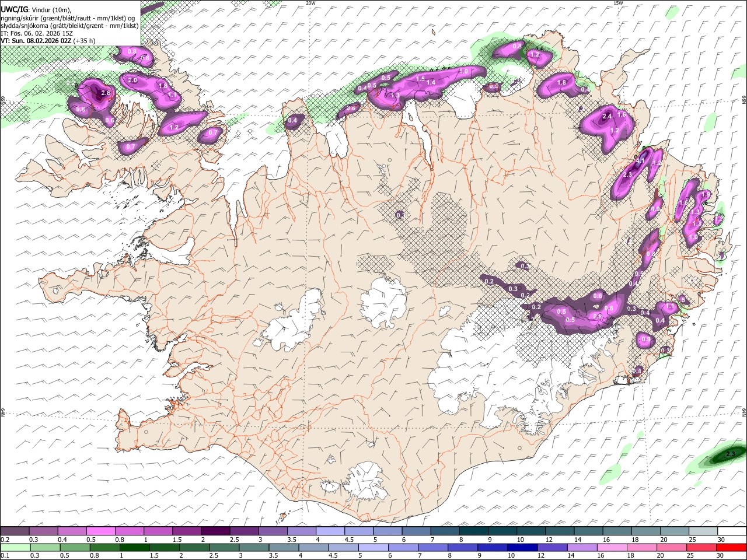Click the 2.3 value in the dark green offshore cell
Image resolution: width=747 pixels, height=560 pixels.
pos(732,454)
